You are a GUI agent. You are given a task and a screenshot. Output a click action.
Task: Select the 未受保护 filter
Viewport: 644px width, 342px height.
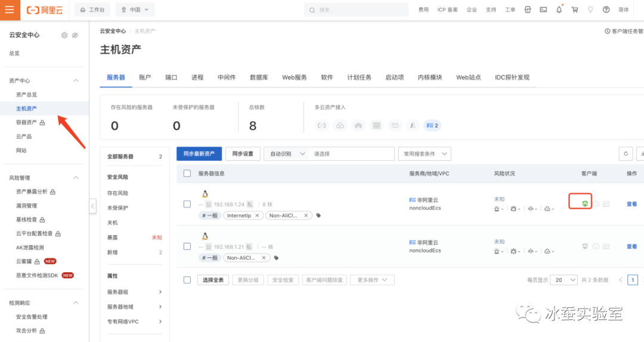pos(118,208)
